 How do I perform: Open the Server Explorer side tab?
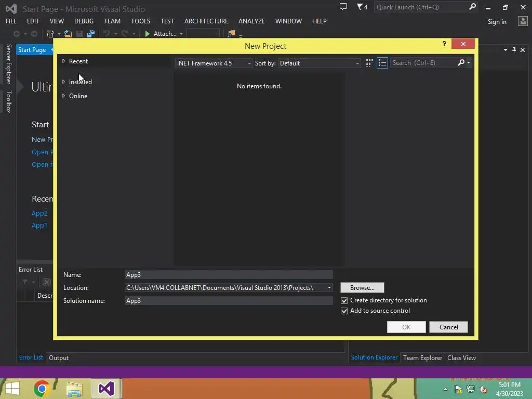pos(9,64)
